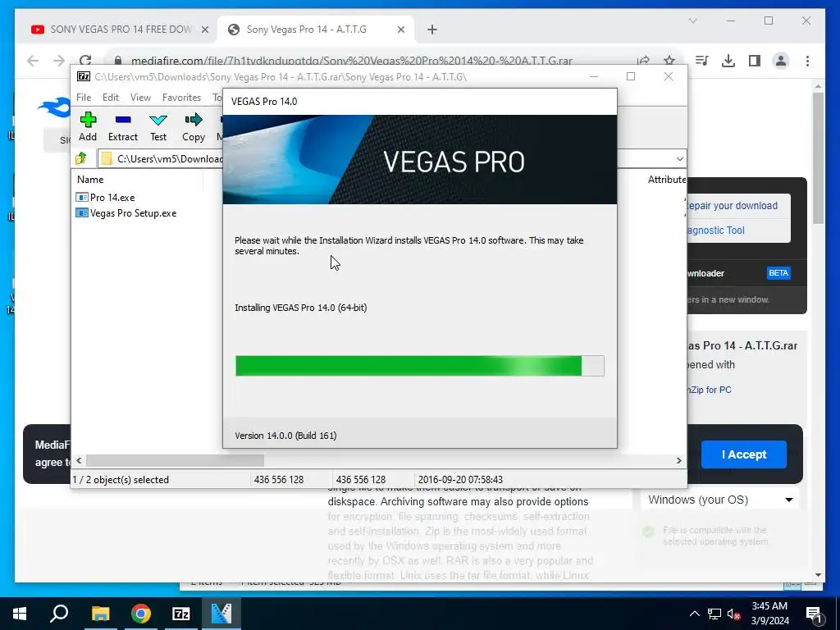840x630 pixels.
Task: Open Chrome media control icon
Action: click(702, 61)
